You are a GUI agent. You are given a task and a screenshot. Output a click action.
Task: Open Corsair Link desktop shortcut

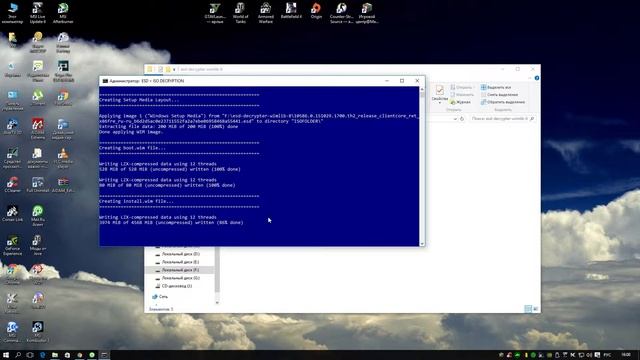(x=12, y=213)
